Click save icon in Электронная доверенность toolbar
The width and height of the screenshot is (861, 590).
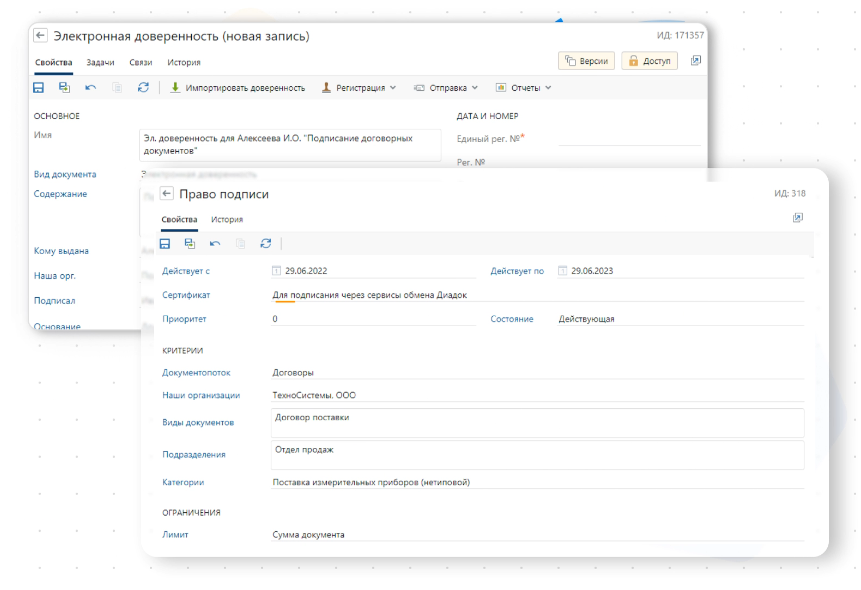tap(39, 88)
